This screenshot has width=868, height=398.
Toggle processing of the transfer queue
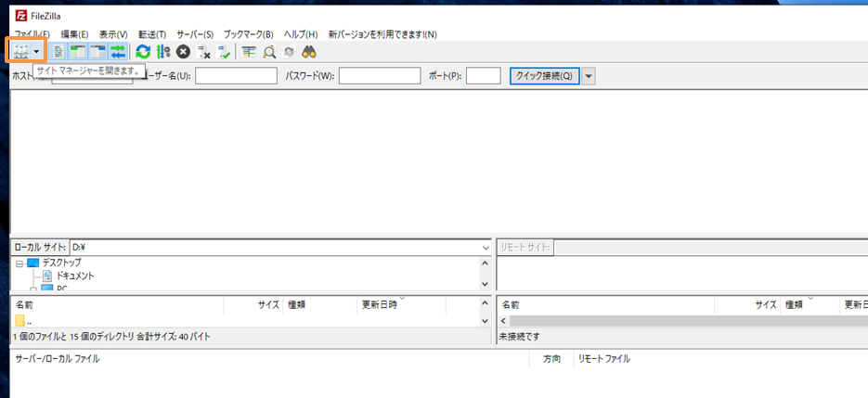tap(162, 52)
